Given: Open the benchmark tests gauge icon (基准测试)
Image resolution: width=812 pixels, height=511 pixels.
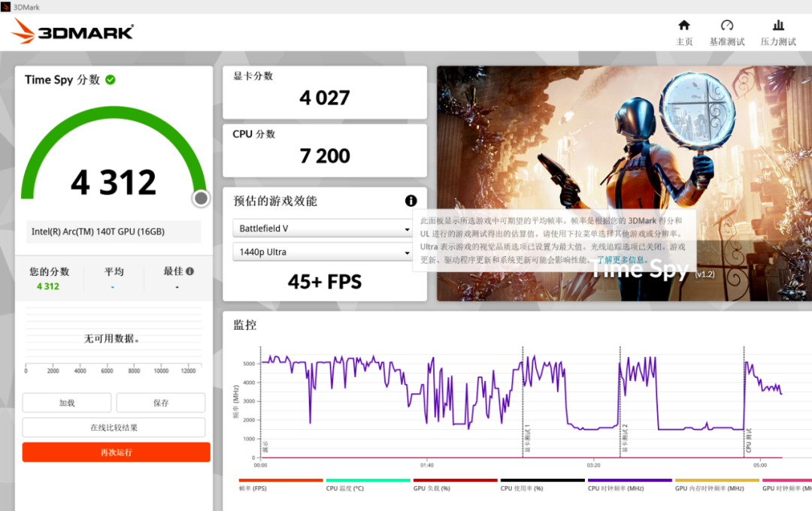Looking at the screenshot, I should click(x=726, y=25).
